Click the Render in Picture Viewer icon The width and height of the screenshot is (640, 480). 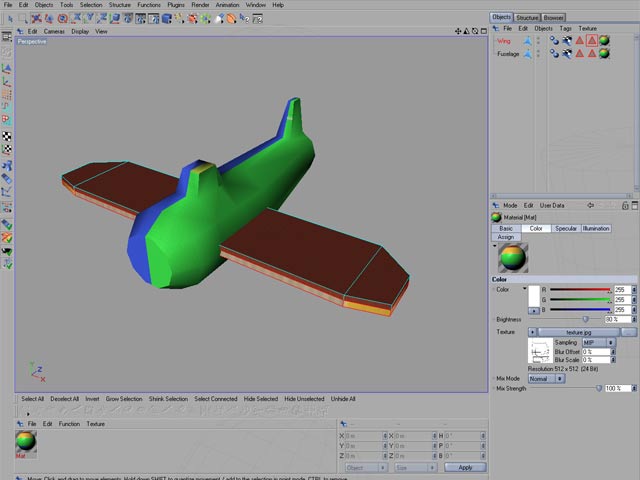point(140,18)
